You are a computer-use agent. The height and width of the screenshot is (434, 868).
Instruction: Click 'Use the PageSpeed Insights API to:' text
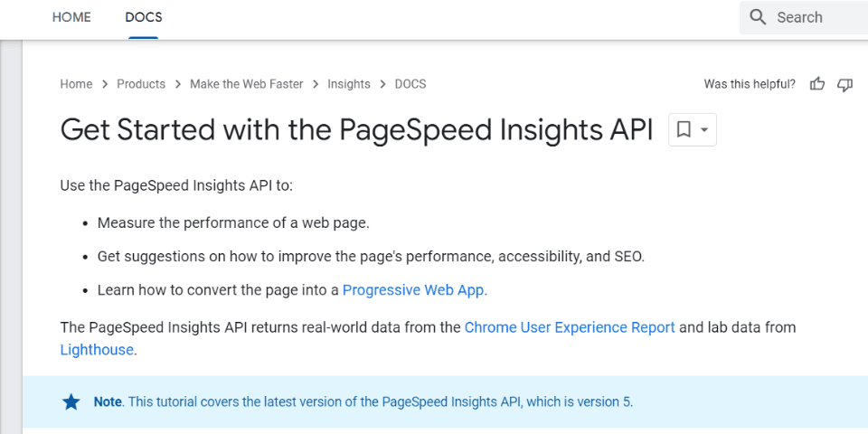176,185
